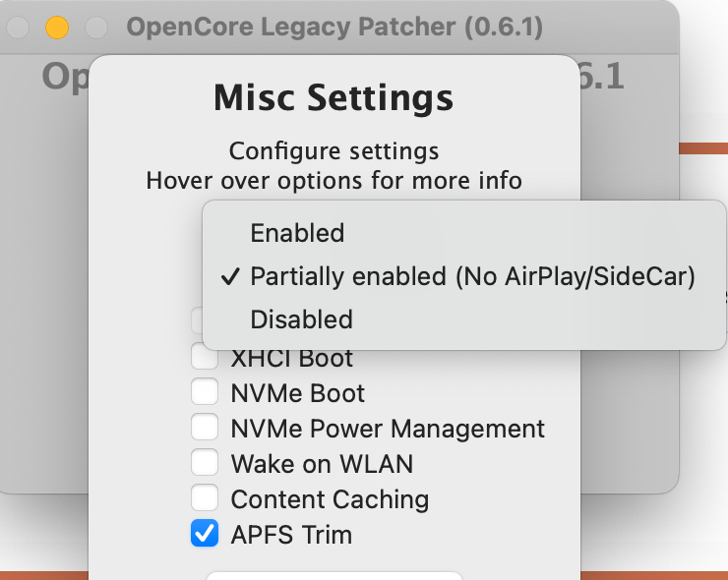This screenshot has width=728, height=580.
Task: Select Partially enabled (No AirPlay/SideCar) option
Action: pos(472,277)
